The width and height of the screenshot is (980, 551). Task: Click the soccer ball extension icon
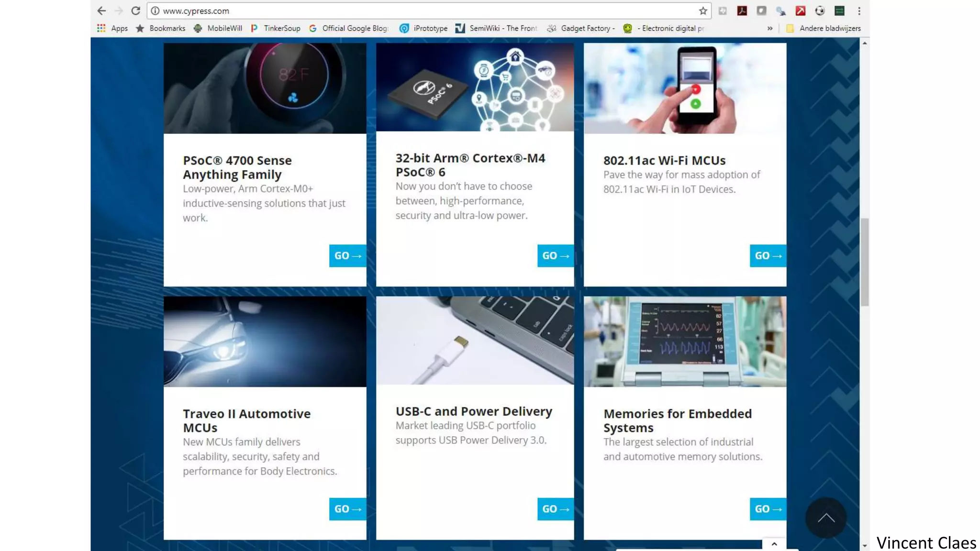[x=820, y=11]
